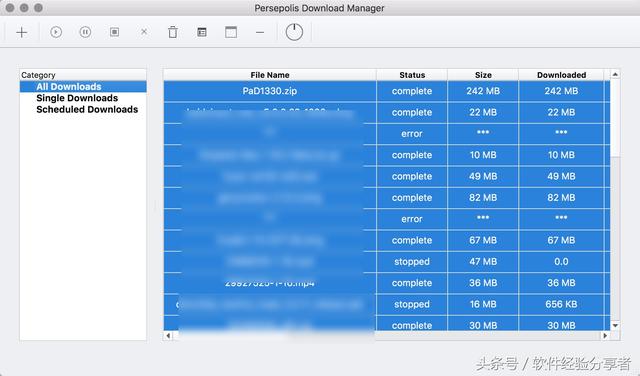Screen dimensions: 640x376
Task: Remove download item with the X icon
Action: coord(144,31)
